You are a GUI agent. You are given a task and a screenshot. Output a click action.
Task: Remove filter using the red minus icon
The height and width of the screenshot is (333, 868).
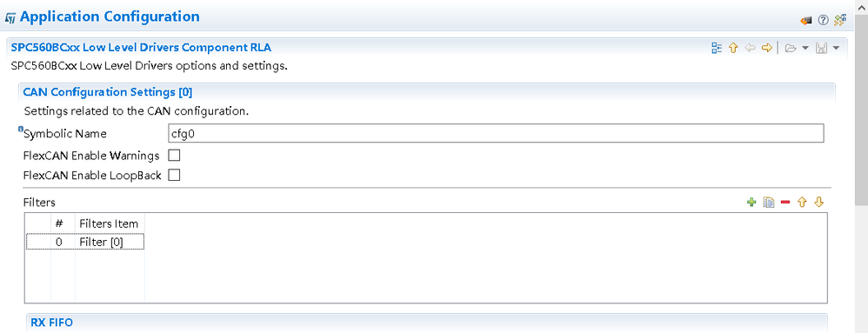coord(785,203)
